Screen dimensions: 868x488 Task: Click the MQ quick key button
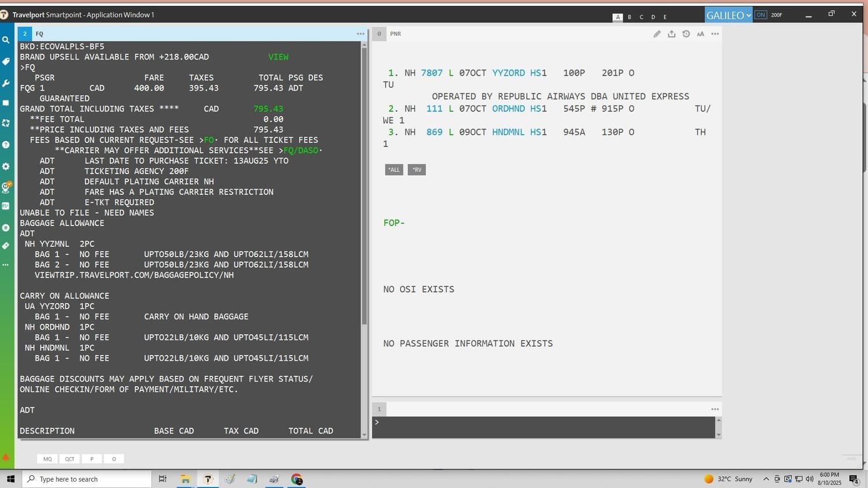[x=47, y=459]
